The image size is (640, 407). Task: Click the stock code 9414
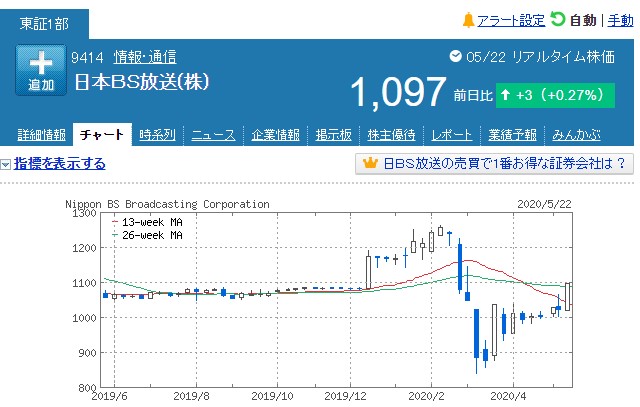click(x=87, y=57)
